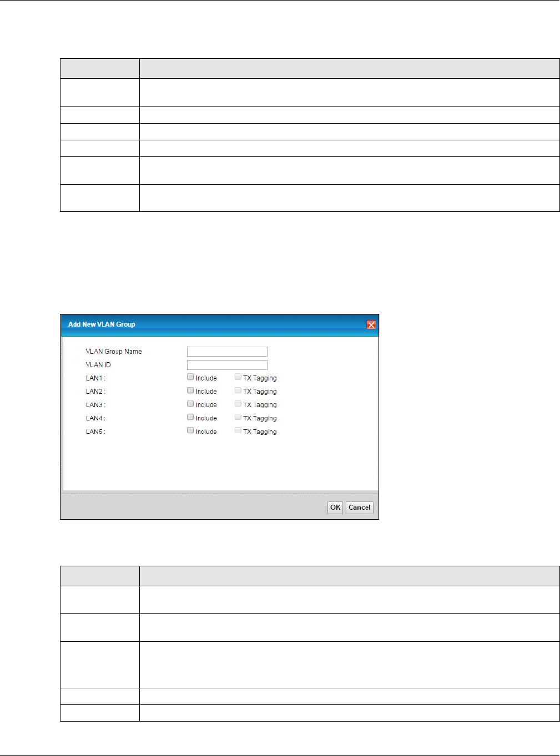This screenshot has height=756, width=560.
Task: Click the 'LAN4 :' label
Action: click(95, 418)
